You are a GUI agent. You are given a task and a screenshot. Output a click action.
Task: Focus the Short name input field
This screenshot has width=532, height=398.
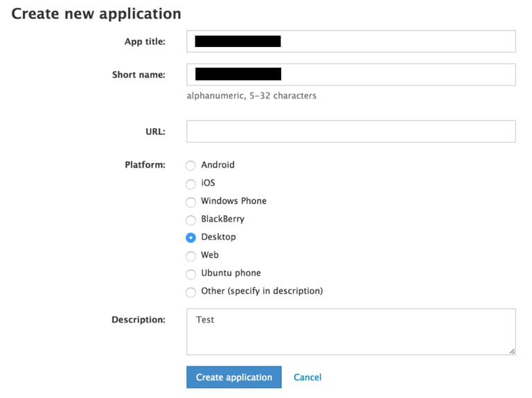tap(351, 75)
